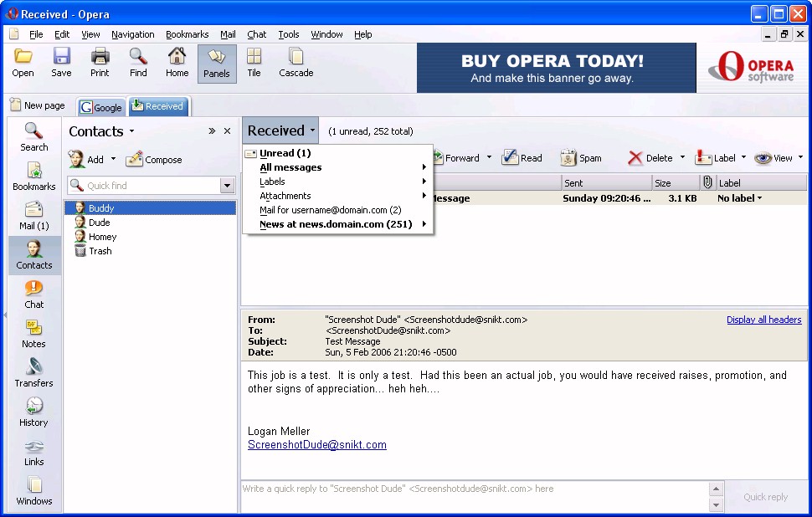
Task: Open the Bookmarks menu in menu bar
Action: (x=187, y=34)
